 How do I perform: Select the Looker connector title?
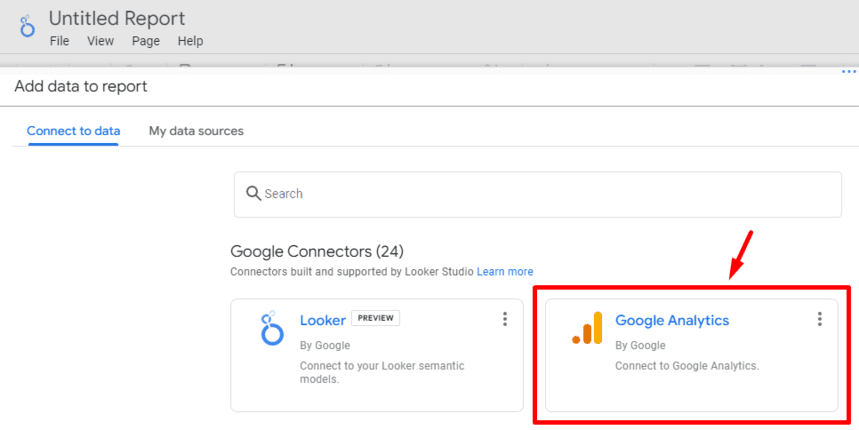pyautogui.click(x=322, y=320)
